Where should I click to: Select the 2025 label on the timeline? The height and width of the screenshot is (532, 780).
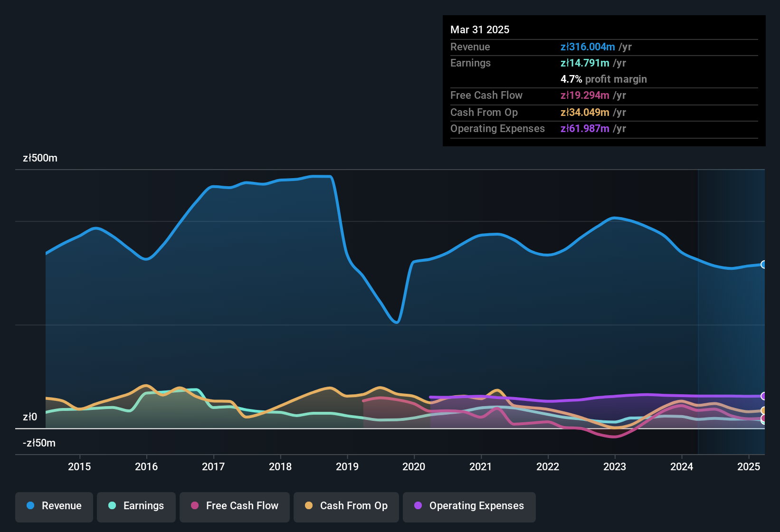tap(749, 466)
